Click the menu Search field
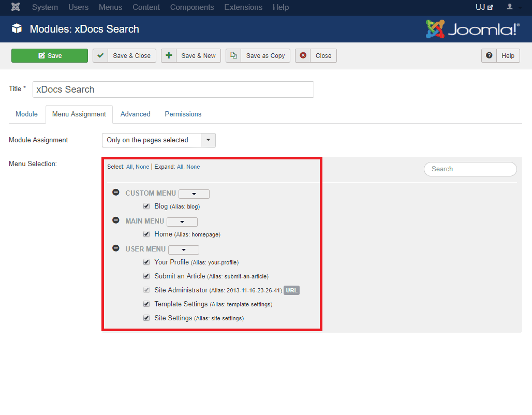The image size is (532, 415). (470, 169)
